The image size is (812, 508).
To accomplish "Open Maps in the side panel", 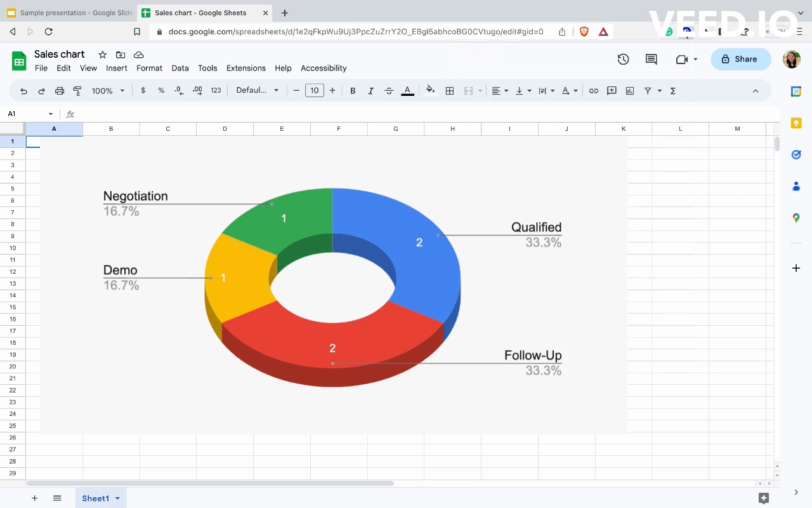I will tap(796, 218).
